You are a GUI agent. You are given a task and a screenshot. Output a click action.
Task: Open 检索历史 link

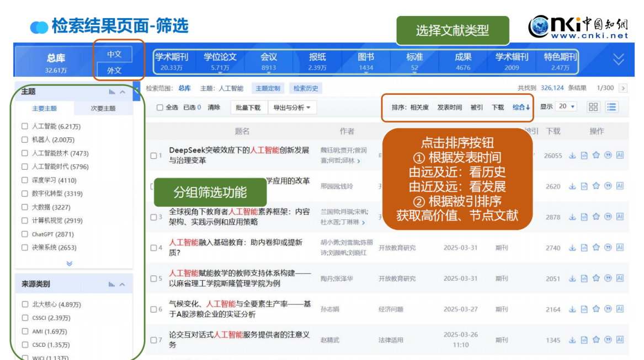(x=306, y=88)
